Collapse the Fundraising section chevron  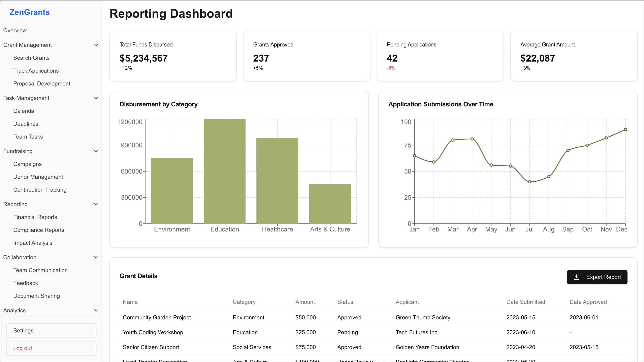tap(96, 151)
